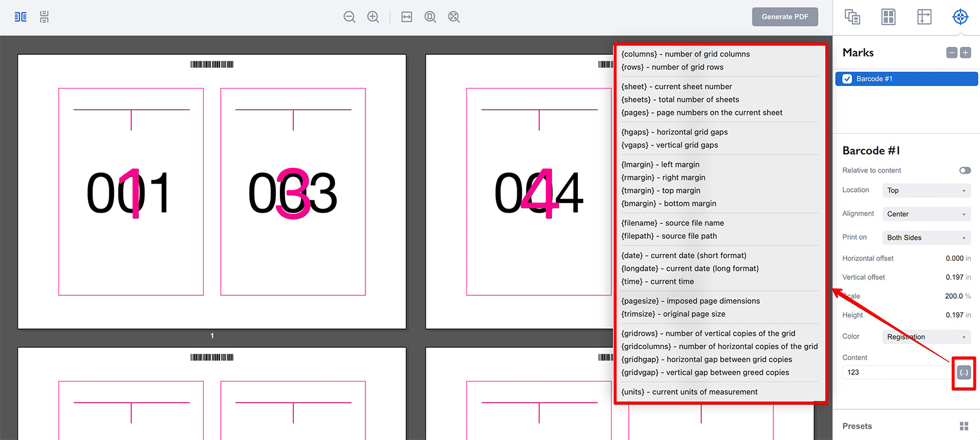Insert the {sheet} current sheet number variable
Viewport: 980px width, 440px height.
pos(677,86)
